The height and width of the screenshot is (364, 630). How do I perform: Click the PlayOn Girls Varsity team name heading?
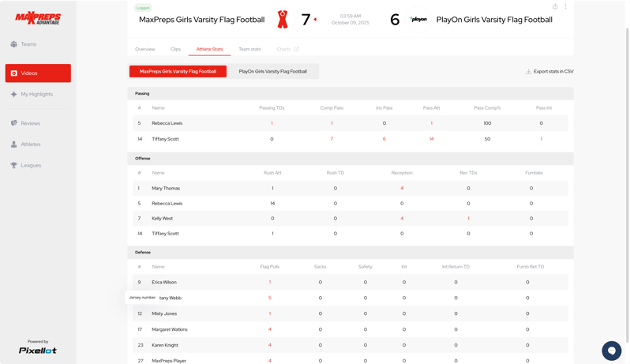pyautogui.click(x=494, y=20)
